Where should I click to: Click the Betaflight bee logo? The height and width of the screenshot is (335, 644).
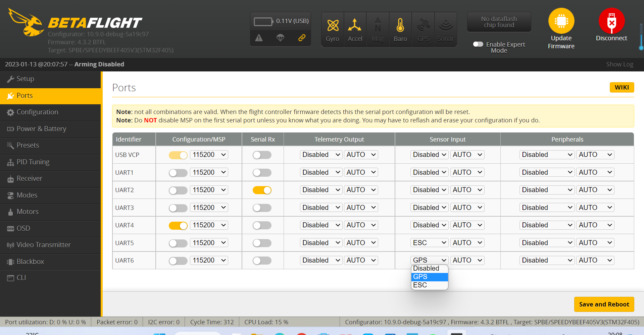[x=26, y=22]
